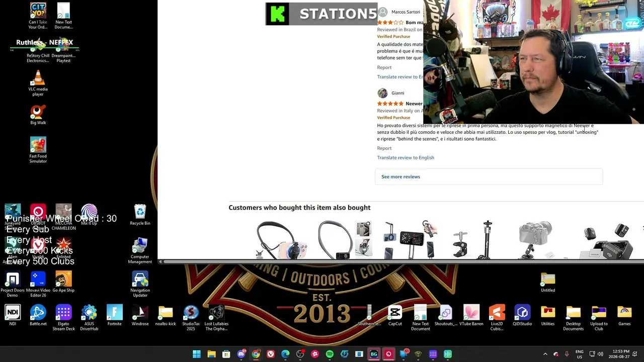The image size is (644, 362).
Task: Open the VTube Barren file
Action: [x=471, y=315]
